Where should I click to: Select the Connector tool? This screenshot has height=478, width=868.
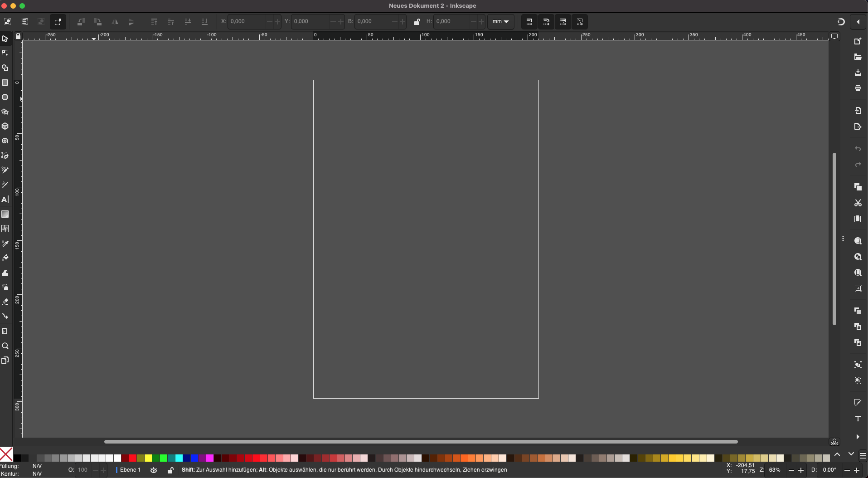(5, 316)
